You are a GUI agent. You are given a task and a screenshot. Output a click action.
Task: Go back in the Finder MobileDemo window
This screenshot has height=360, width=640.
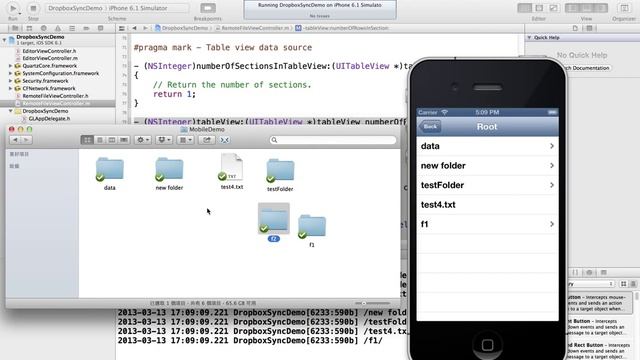click(x=15, y=140)
